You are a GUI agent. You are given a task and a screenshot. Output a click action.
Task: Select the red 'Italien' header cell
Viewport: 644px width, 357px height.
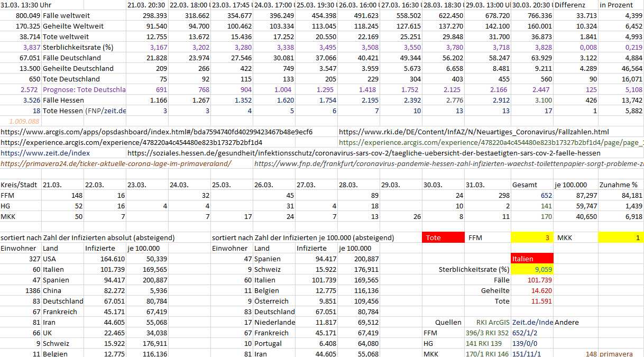click(x=532, y=259)
